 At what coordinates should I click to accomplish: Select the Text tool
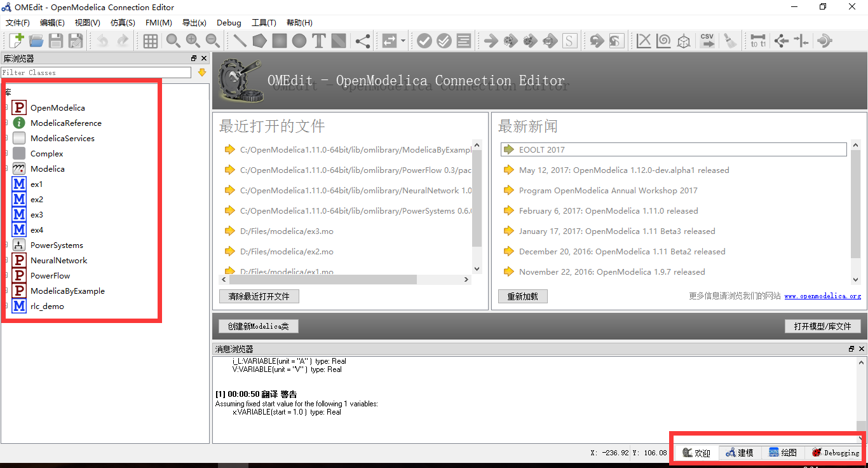tap(319, 41)
